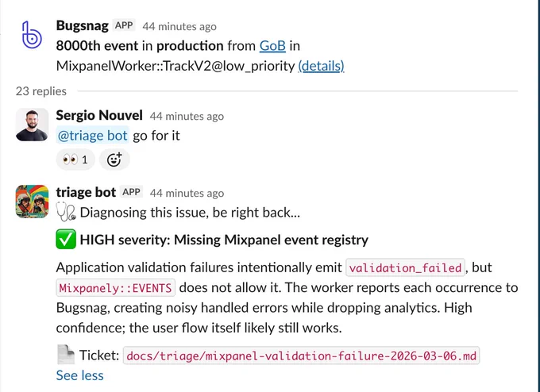Click the triage bot sender name
Image resolution: width=540 pixels, height=392 pixels.
[x=86, y=192]
